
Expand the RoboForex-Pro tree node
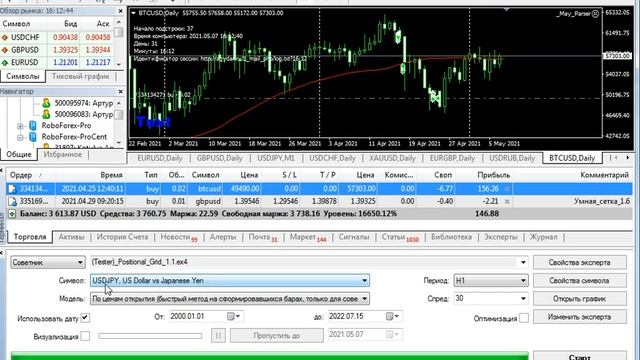[x=20, y=126]
